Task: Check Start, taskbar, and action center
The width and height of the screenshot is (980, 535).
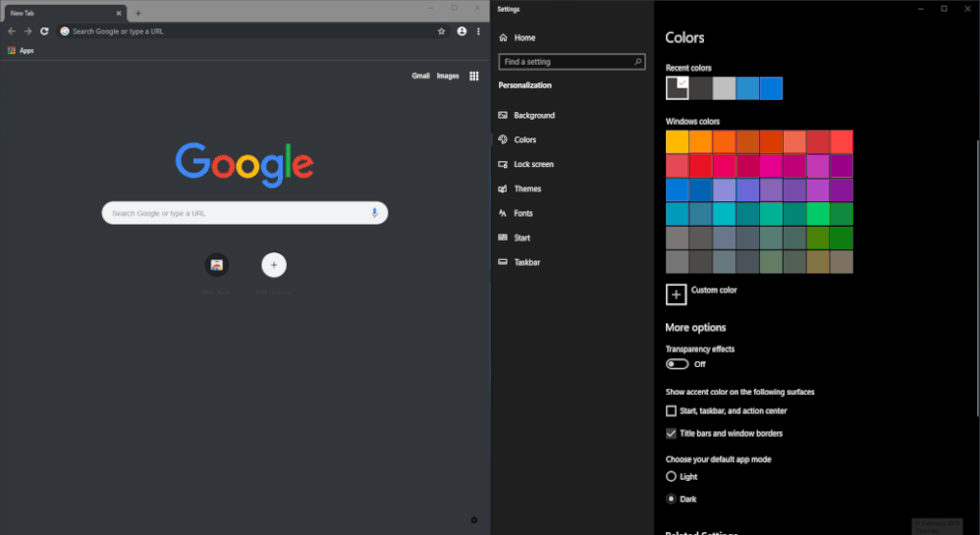Action: (x=671, y=410)
